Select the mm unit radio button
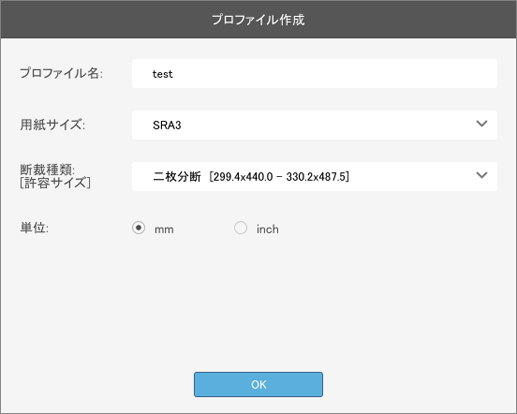This screenshot has width=517, height=414. (138, 228)
